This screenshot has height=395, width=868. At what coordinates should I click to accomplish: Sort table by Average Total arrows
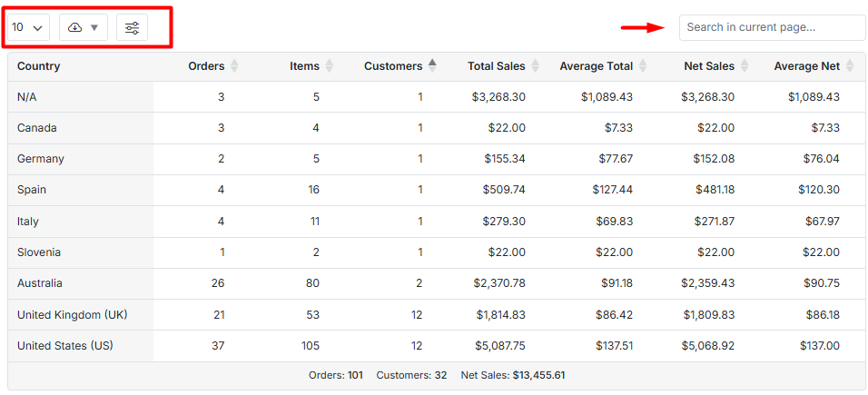(643, 66)
